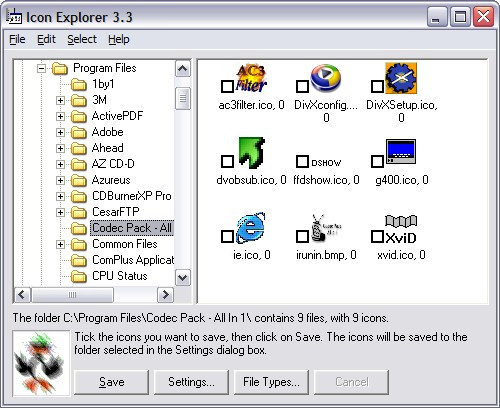Screen dimensions: 500x408
Task: Expand the Ahead folder node
Action: pos(60,148)
